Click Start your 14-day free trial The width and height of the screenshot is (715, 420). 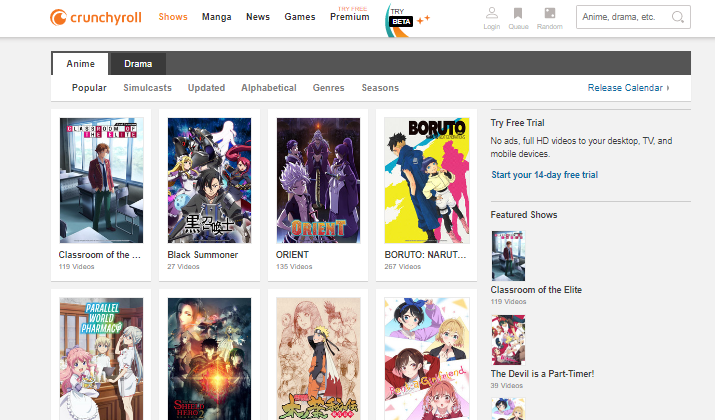point(544,175)
